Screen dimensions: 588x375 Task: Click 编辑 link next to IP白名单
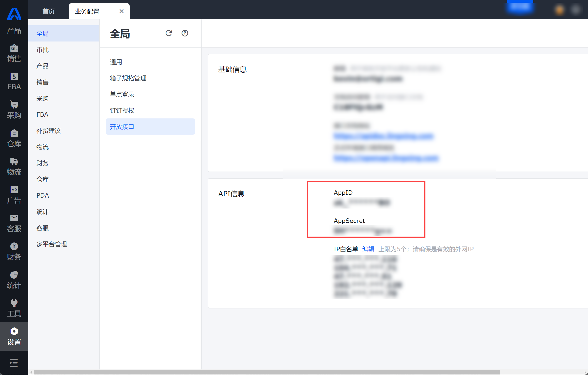click(368, 249)
